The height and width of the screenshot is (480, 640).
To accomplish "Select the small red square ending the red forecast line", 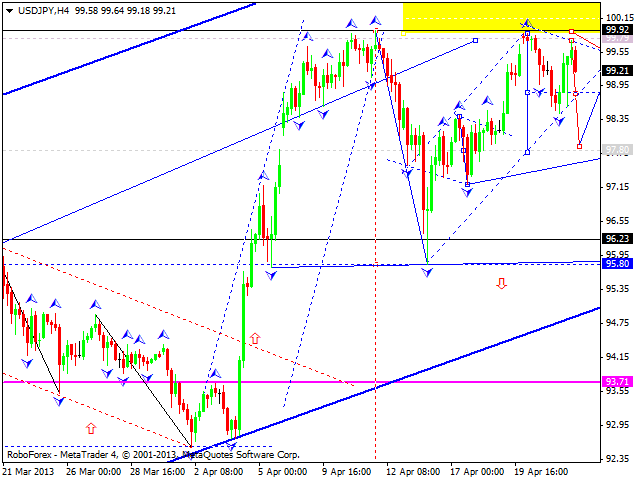I will click(580, 146).
